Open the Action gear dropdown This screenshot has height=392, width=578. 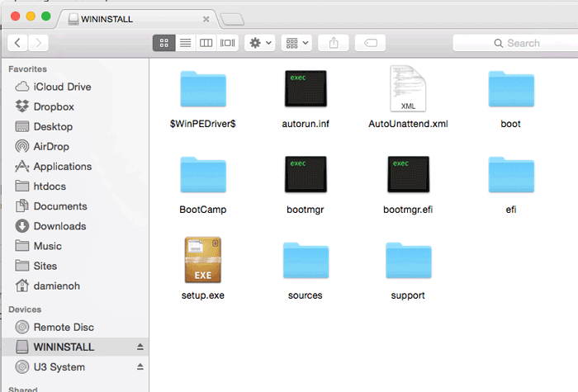click(x=260, y=43)
